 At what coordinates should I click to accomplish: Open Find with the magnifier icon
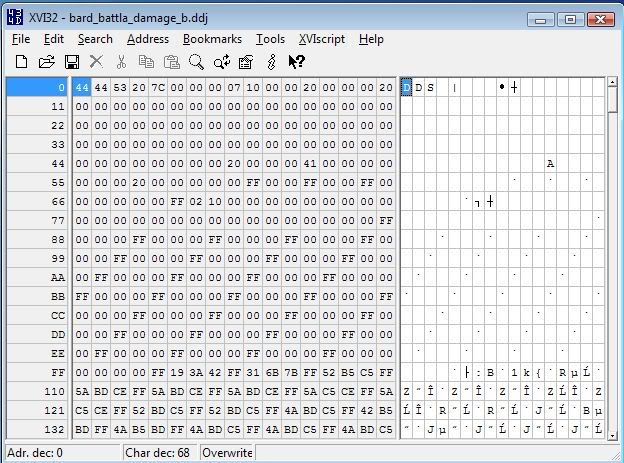coord(196,62)
